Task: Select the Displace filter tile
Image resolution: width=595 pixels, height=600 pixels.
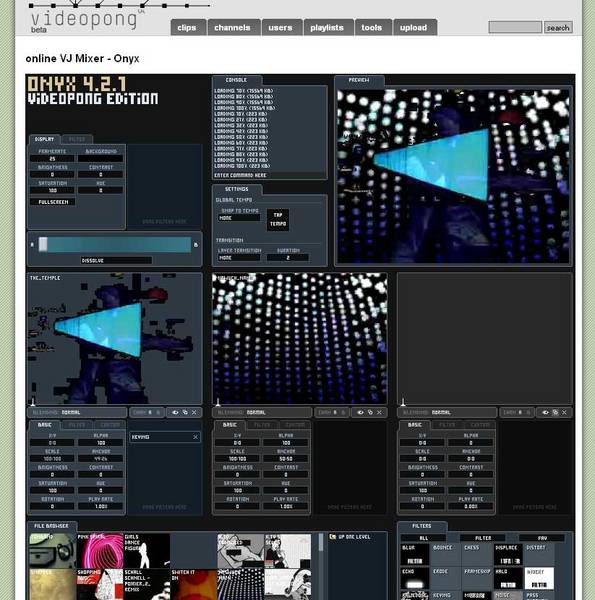Action: [508, 554]
